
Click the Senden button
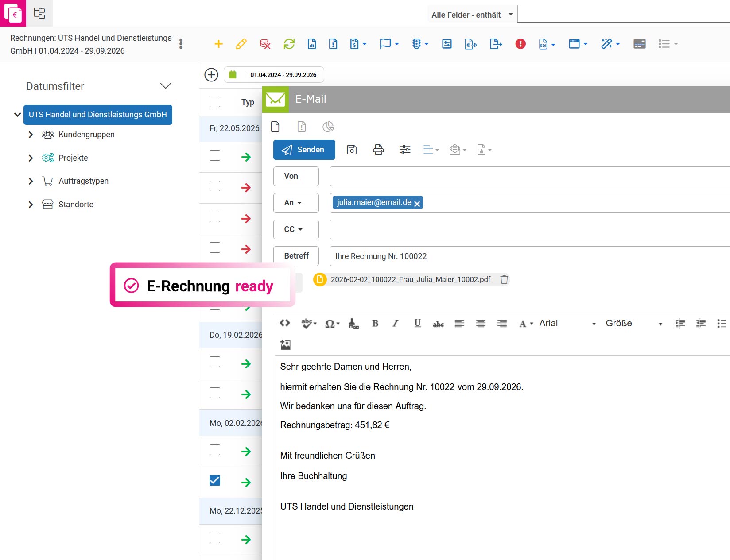tap(304, 150)
